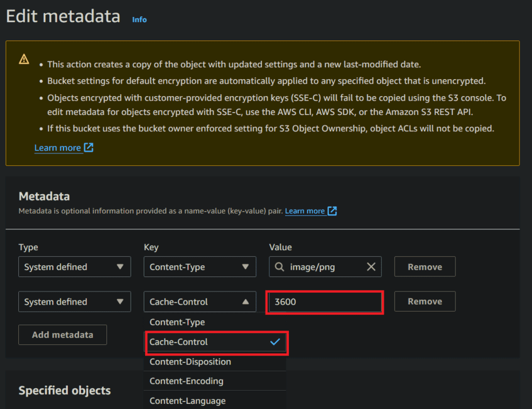Screen dimensions: 532x409
Task: Click the search magnifier icon in Value field
Action: tap(280, 267)
